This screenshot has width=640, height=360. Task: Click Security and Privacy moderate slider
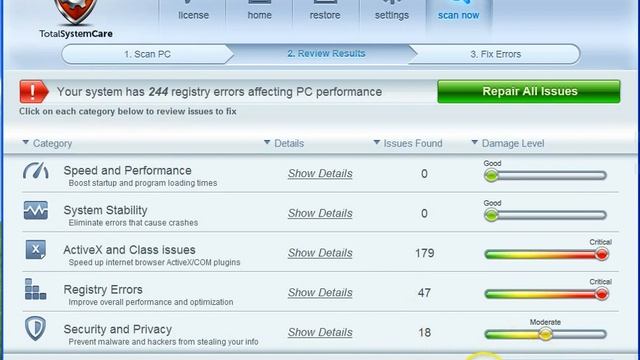[x=545, y=334]
